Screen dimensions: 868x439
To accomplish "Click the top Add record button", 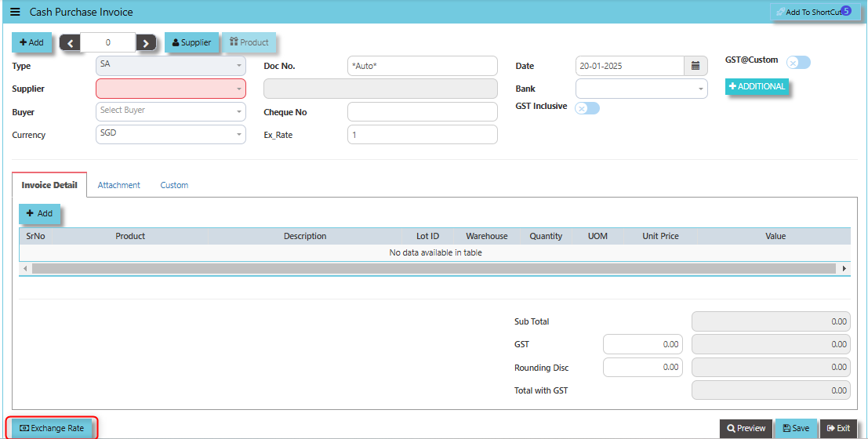I will coord(31,42).
